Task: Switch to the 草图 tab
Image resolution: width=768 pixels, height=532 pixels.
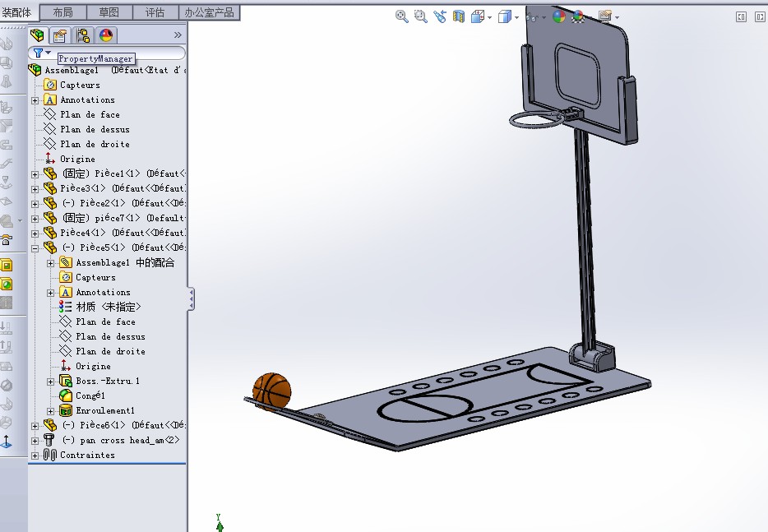Action: (x=109, y=12)
